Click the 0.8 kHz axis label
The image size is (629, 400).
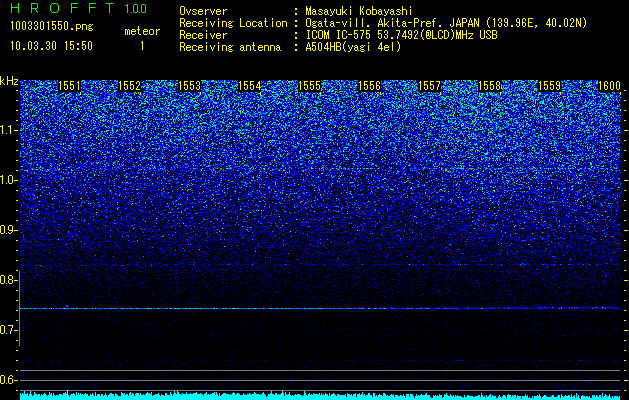[x=8, y=280]
